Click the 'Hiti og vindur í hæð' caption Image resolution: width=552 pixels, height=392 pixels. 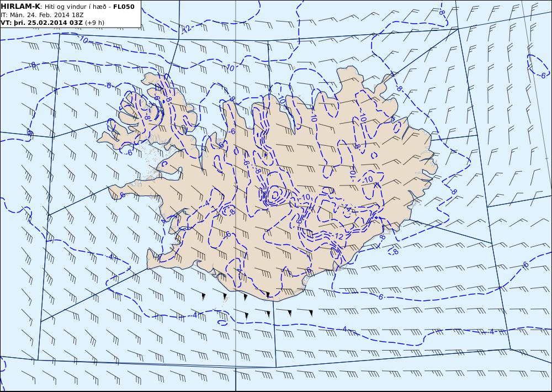pos(75,6)
